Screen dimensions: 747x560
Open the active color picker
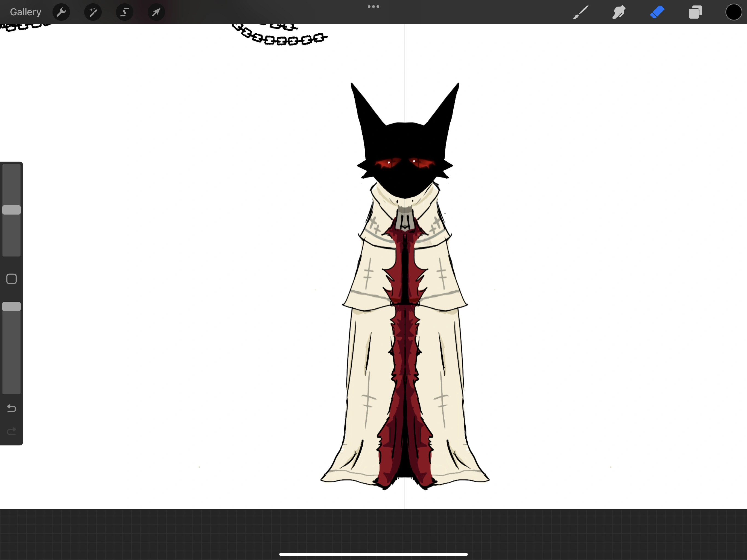point(734,13)
